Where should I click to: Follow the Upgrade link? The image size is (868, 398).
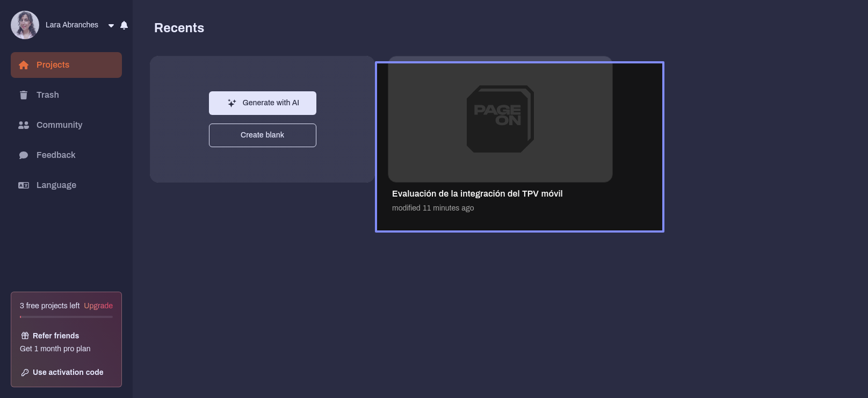coord(98,306)
